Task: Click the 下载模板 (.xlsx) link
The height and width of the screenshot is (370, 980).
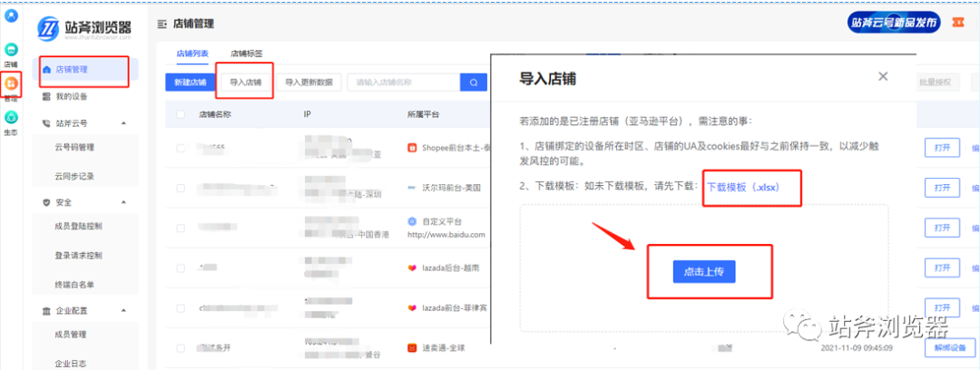Action: pos(743,186)
